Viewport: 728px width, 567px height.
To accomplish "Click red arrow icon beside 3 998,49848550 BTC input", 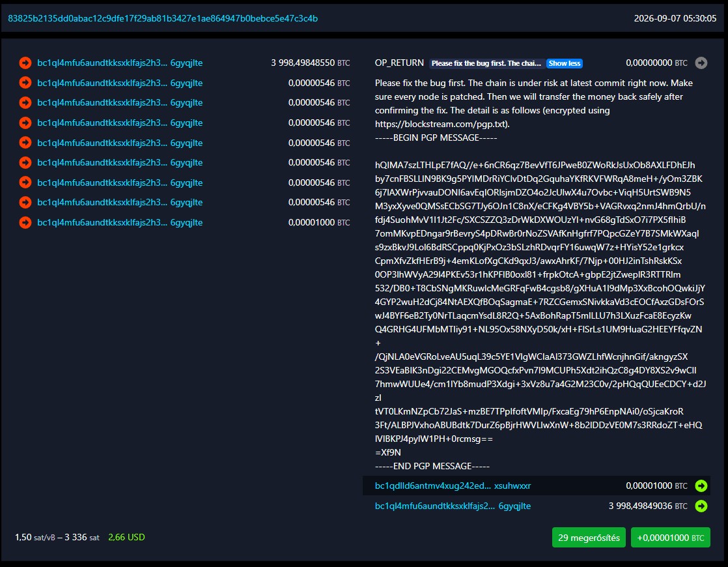I will click(x=25, y=63).
